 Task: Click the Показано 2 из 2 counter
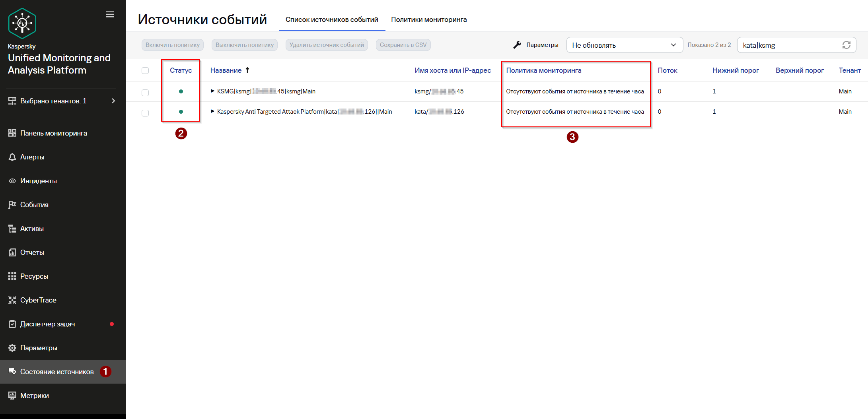709,45
